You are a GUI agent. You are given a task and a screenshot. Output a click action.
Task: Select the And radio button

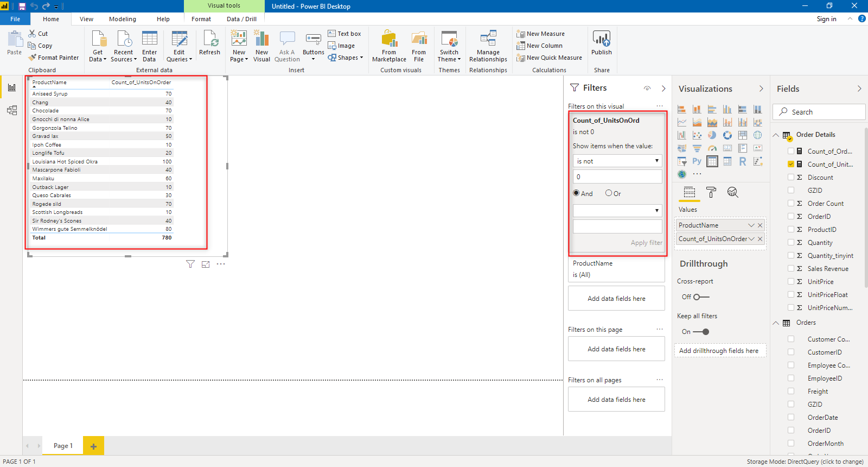pyautogui.click(x=576, y=193)
